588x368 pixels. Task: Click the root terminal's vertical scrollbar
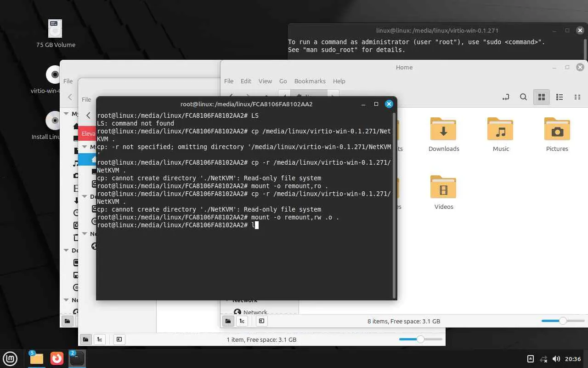(394, 205)
